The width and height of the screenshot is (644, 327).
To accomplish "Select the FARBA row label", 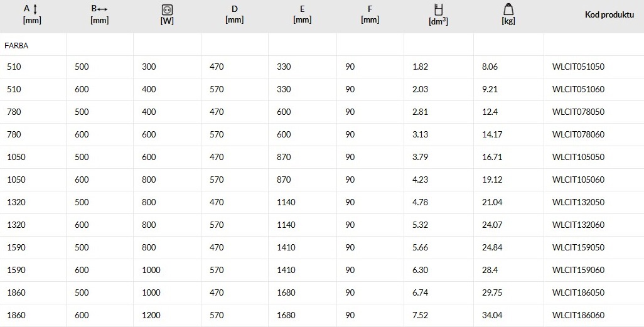I will (16, 46).
